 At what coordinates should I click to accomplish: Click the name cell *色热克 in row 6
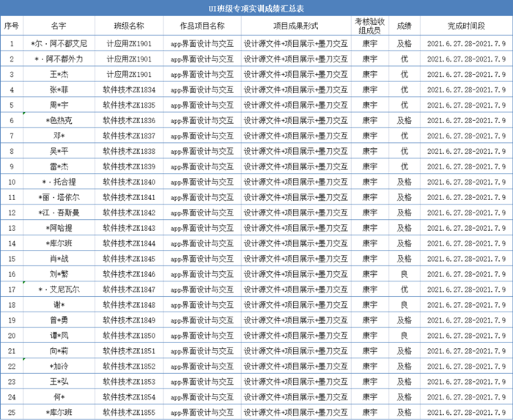coord(59,120)
